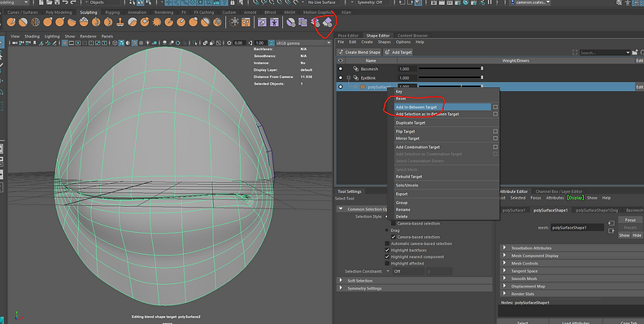
Task: Expand EyeBlink group tree box
Action: pos(349,77)
